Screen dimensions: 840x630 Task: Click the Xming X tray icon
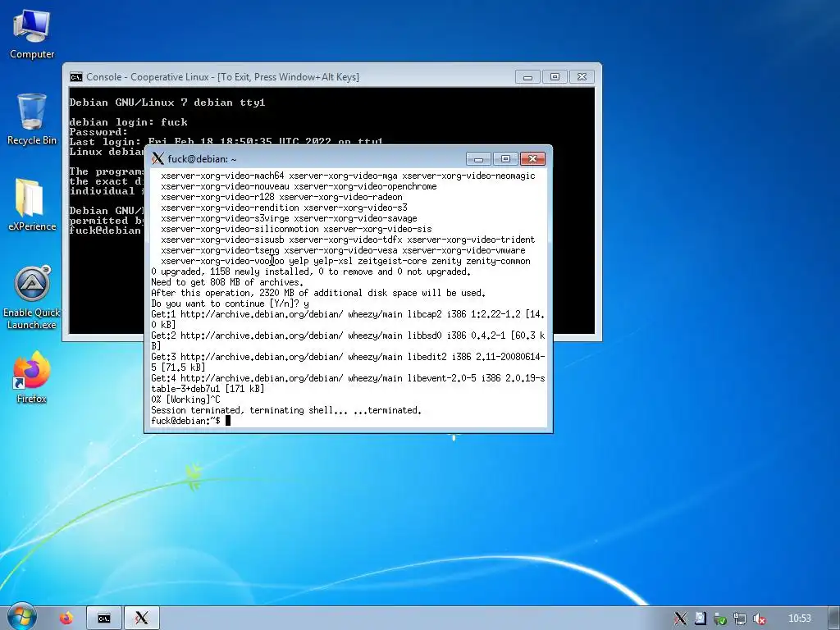tap(680, 619)
